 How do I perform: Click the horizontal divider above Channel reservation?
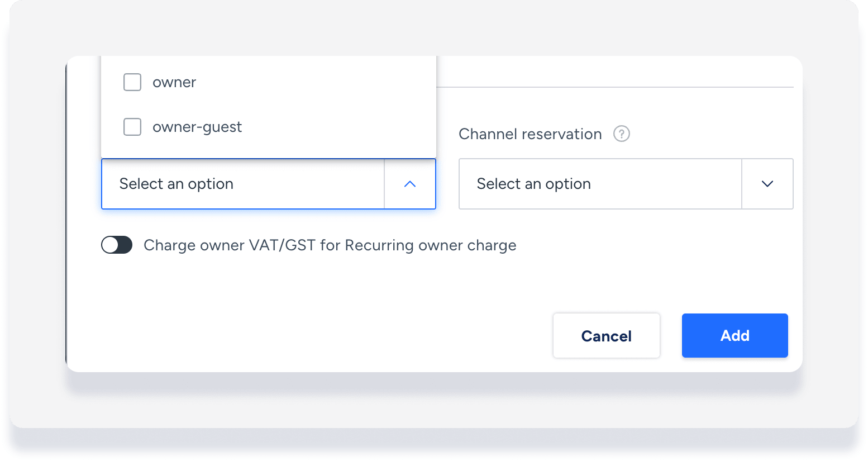614,87
